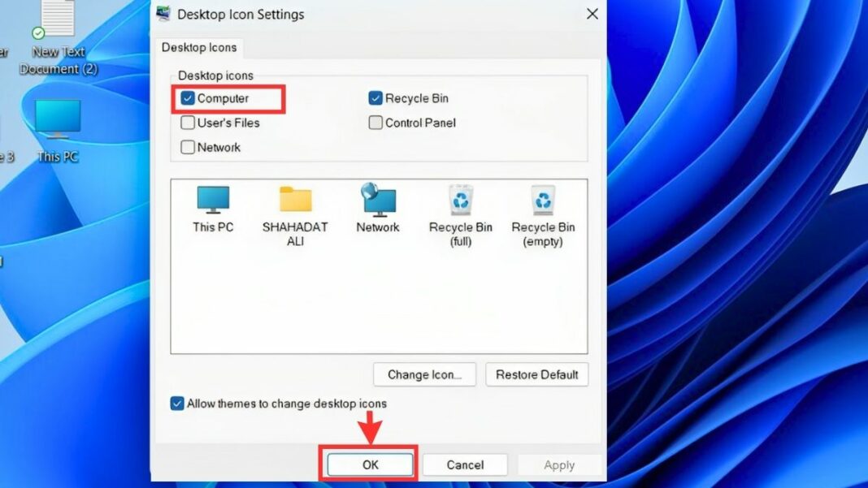Click the Cancel button

click(x=465, y=464)
